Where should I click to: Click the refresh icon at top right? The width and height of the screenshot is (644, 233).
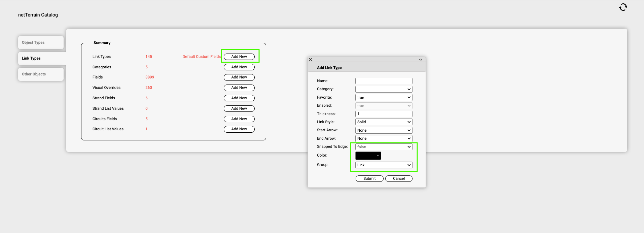[x=623, y=7]
